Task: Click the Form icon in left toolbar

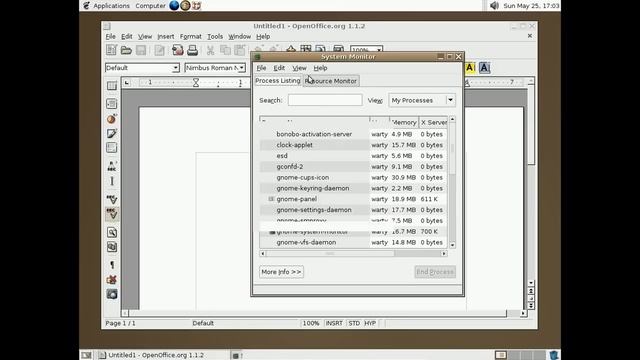Action: click(111, 148)
